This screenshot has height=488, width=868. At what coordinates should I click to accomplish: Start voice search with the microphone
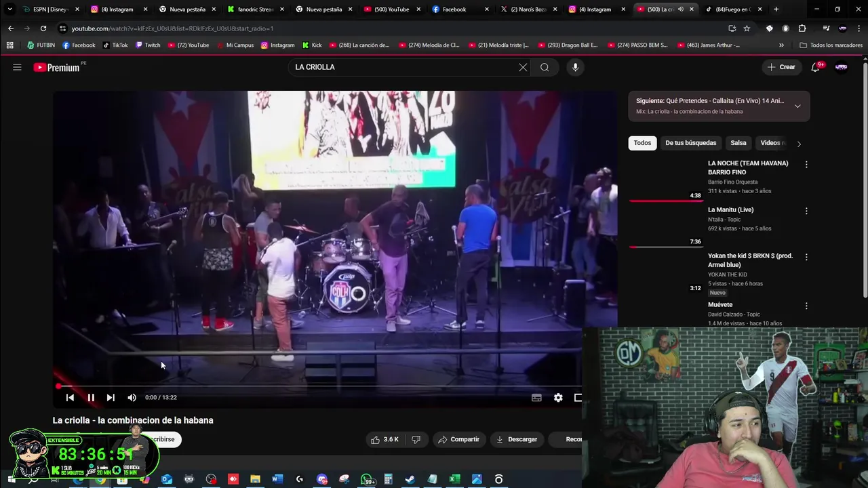coord(575,67)
